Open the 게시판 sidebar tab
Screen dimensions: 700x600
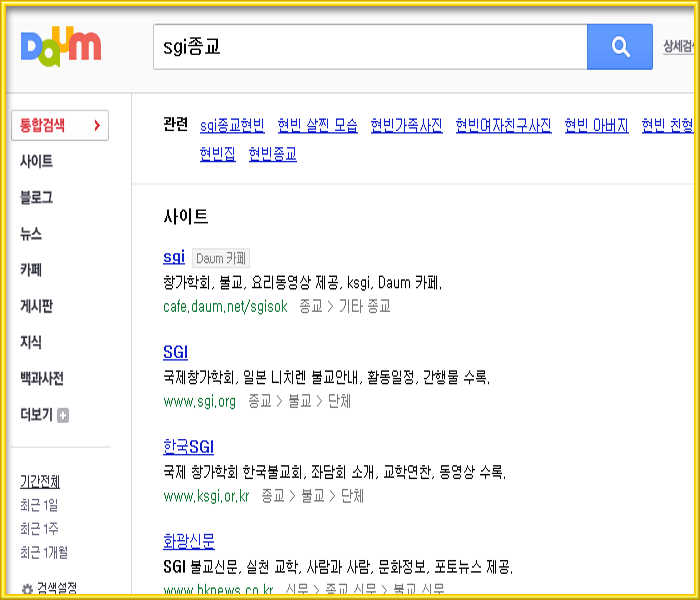point(37,306)
